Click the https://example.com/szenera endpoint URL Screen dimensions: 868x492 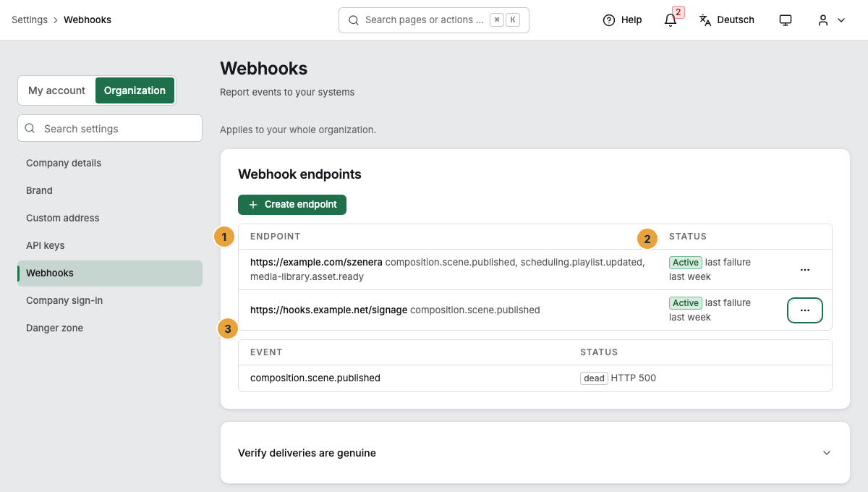tap(316, 262)
